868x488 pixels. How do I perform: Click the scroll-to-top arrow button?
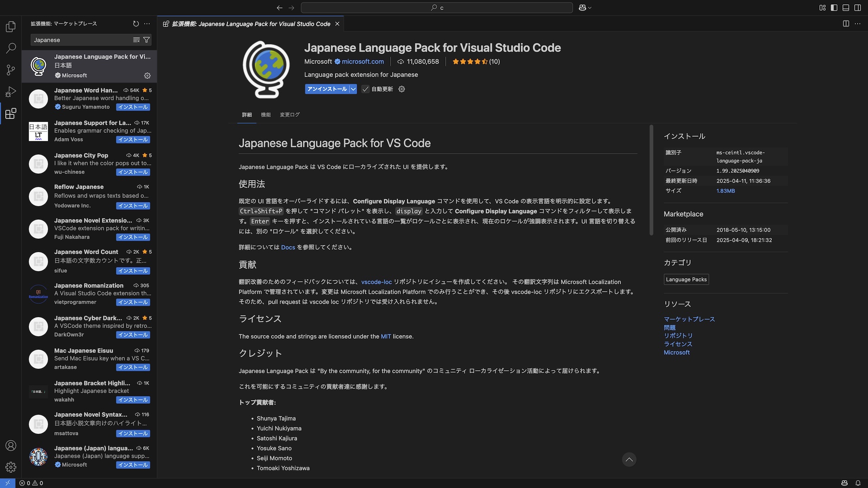point(629,460)
